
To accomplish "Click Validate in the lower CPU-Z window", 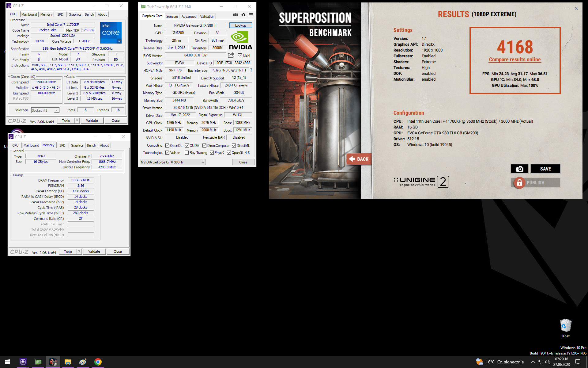I will tap(94, 251).
